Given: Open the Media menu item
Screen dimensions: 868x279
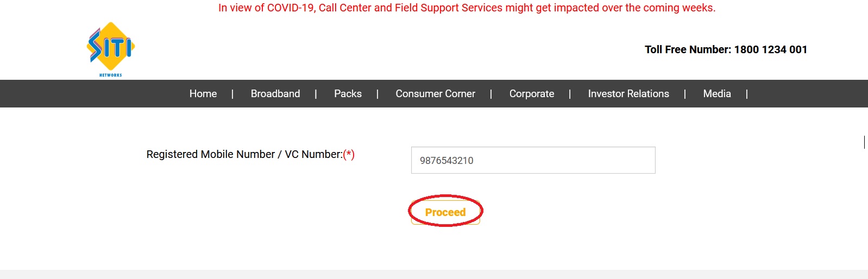Looking at the screenshot, I should click(x=717, y=94).
